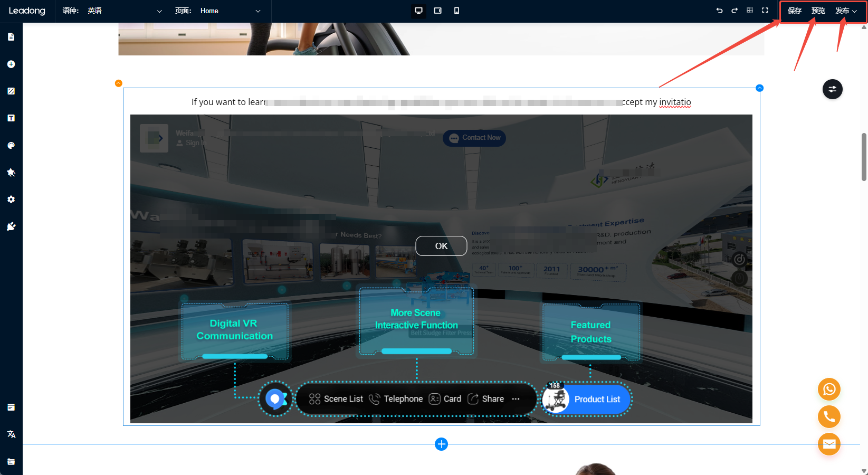The image size is (868, 475).
Task: Switch to tablet preview mode
Action: coord(437,11)
